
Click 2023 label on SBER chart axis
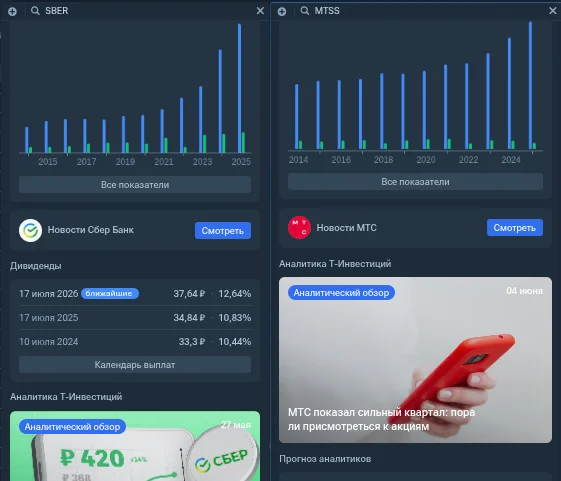(x=203, y=162)
